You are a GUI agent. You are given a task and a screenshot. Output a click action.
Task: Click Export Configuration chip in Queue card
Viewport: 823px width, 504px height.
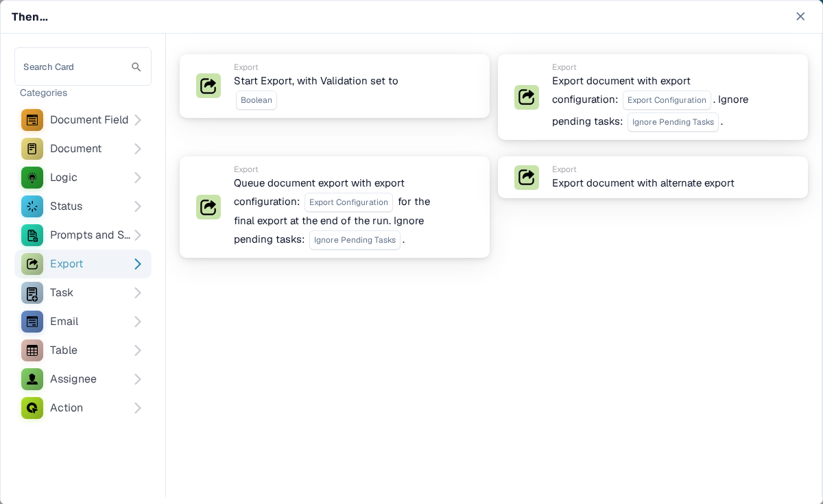(348, 202)
